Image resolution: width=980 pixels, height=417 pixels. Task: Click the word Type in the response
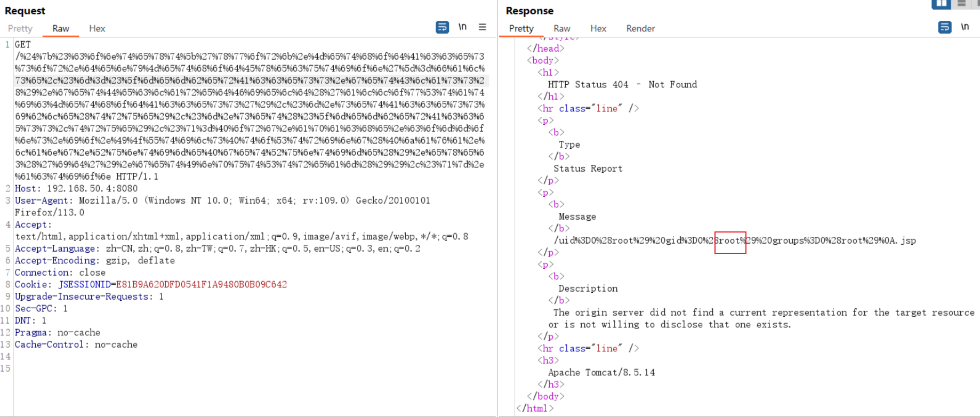(569, 145)
